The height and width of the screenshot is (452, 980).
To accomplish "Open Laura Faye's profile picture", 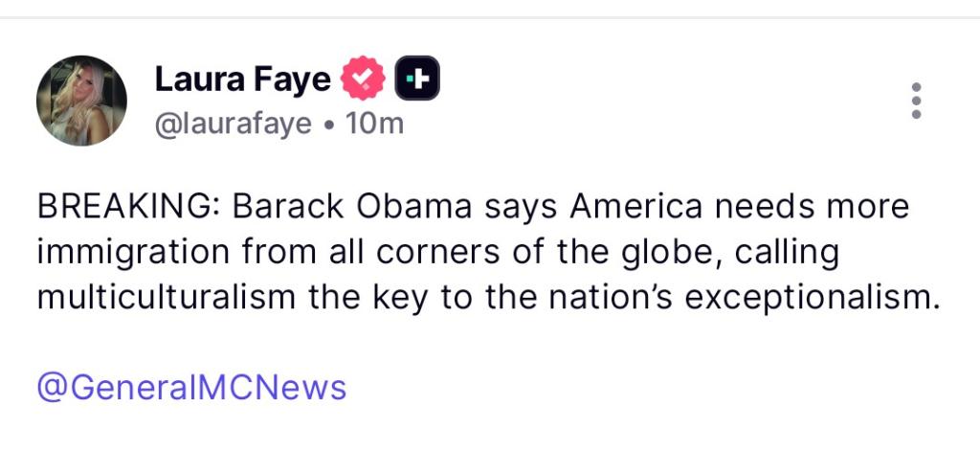I will [x=81, y=100].
